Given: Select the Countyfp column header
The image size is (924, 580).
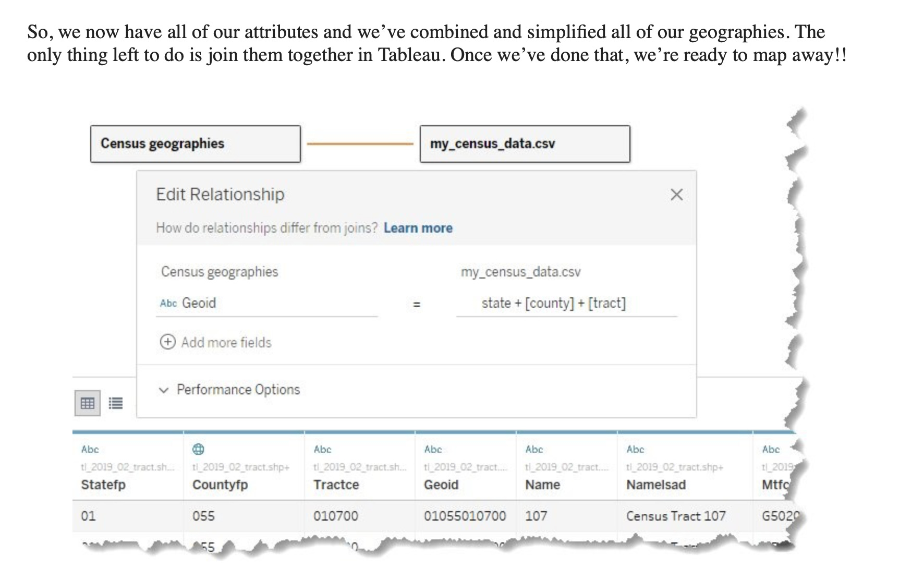Looking at the screenshot, I should point(220,485).
